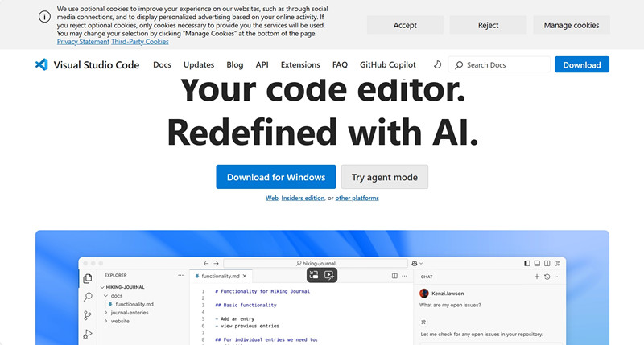Open the Chat panel ellipsis menu

click(x=557, y=277)
